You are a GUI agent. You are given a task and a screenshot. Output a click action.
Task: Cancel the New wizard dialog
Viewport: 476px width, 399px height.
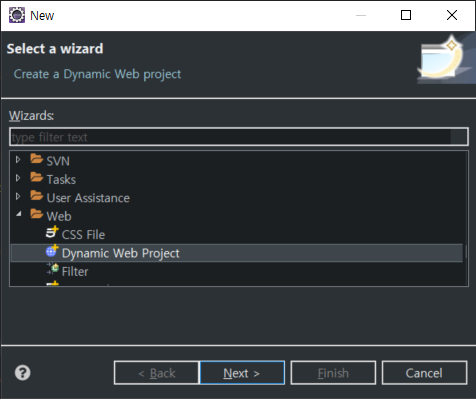pos(424,373)
